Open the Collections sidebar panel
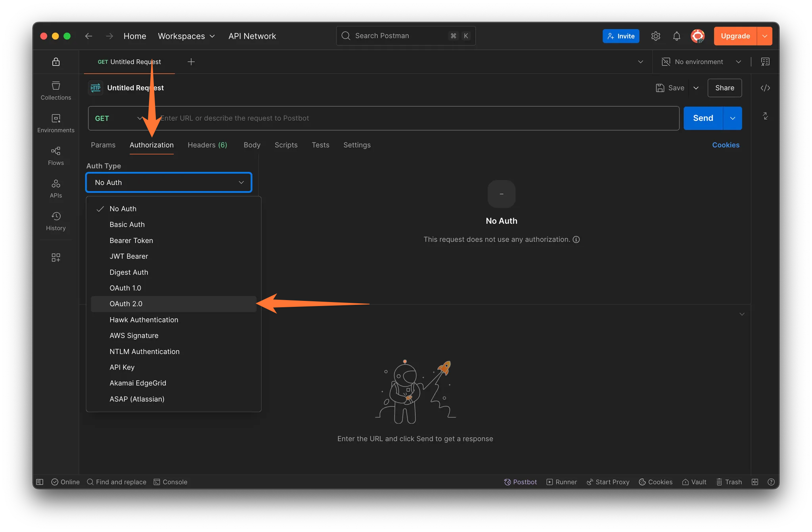The width and height of the screenshot is (812, 532). click(x=56, y=91)
